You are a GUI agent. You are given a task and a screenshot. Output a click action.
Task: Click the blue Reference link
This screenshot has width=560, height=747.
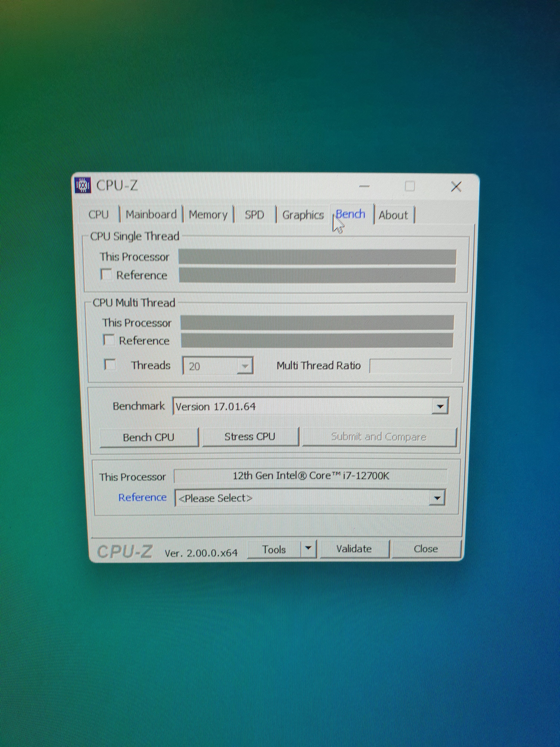pos(142,498)
